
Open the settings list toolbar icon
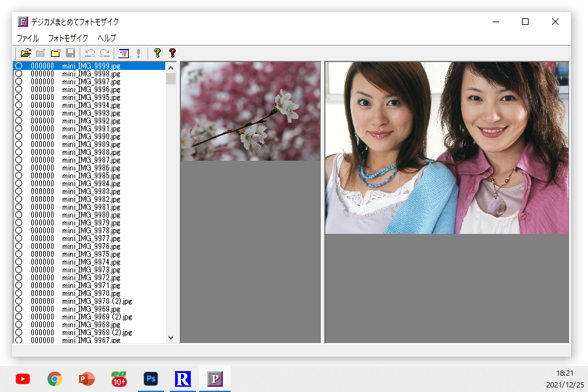123,54
